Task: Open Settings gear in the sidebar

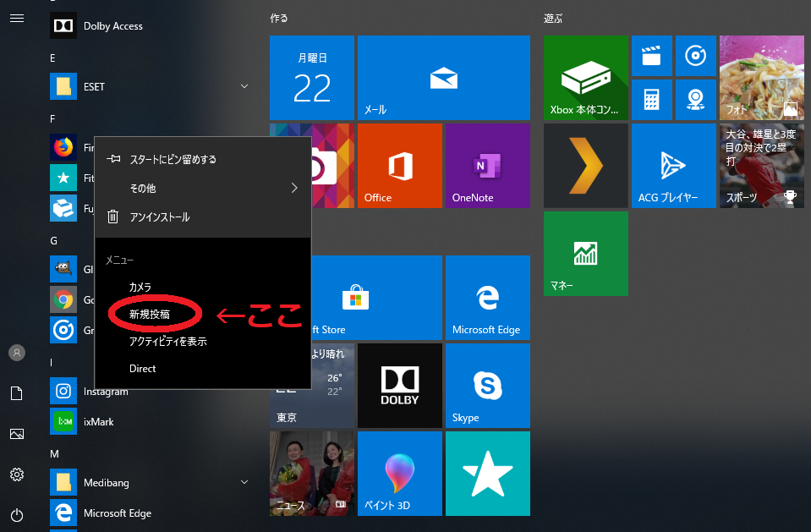Action: 17,474
